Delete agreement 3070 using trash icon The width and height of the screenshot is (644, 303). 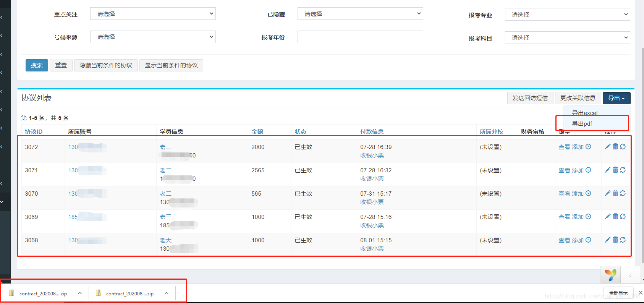tap(615, 193)
